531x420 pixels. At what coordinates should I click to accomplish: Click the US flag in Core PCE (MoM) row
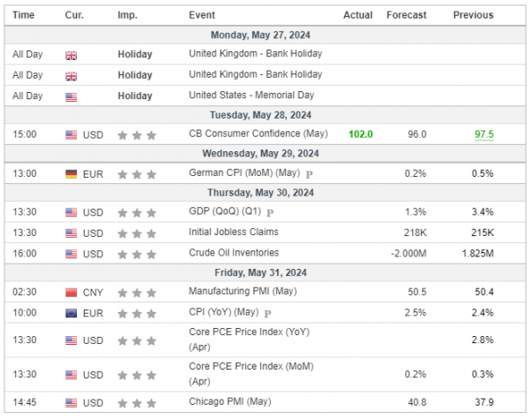(x=71, y=375)
